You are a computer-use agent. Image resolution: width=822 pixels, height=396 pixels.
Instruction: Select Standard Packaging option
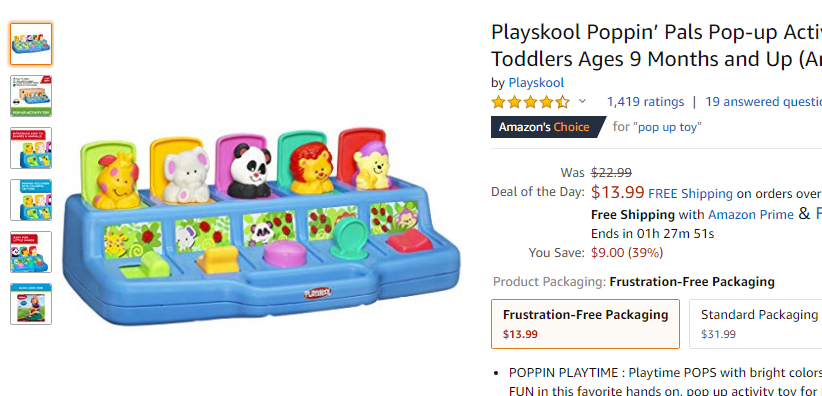point(755,324)
